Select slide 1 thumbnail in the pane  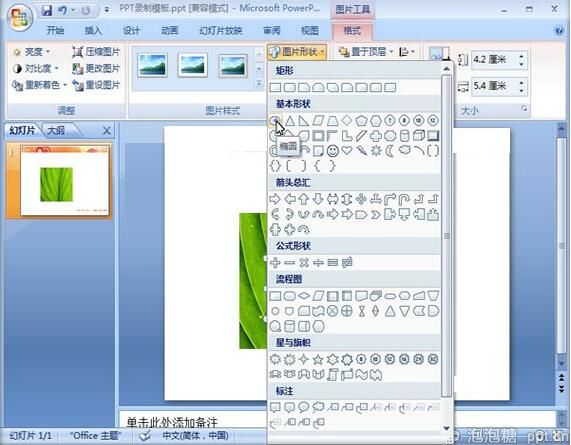64,181
